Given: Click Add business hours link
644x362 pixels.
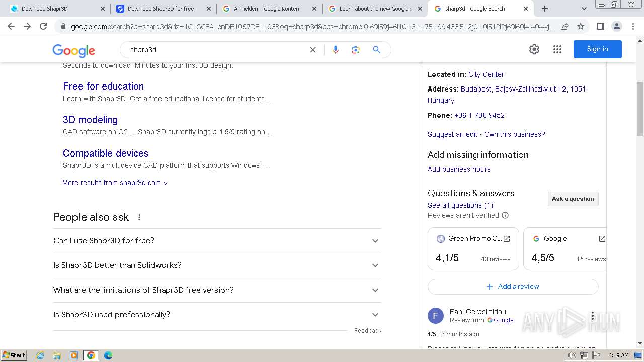Looking at the screenshot, I should point(459,169).
